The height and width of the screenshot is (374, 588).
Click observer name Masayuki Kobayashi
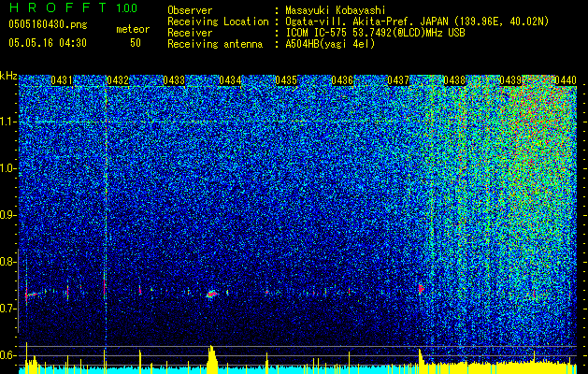click(x=336, y=10)
